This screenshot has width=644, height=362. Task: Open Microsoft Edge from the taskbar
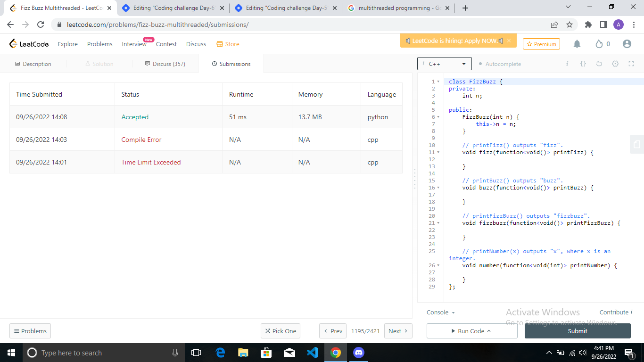220,353
